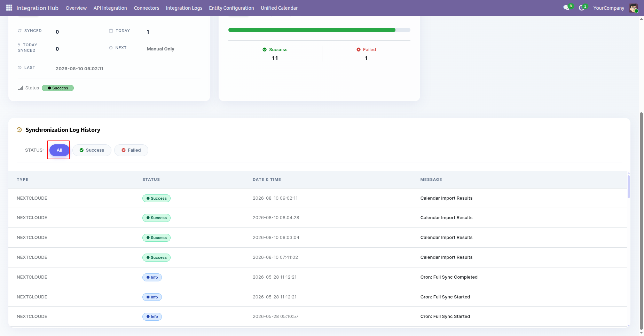Click the log table vertical scrollbar

629,187
